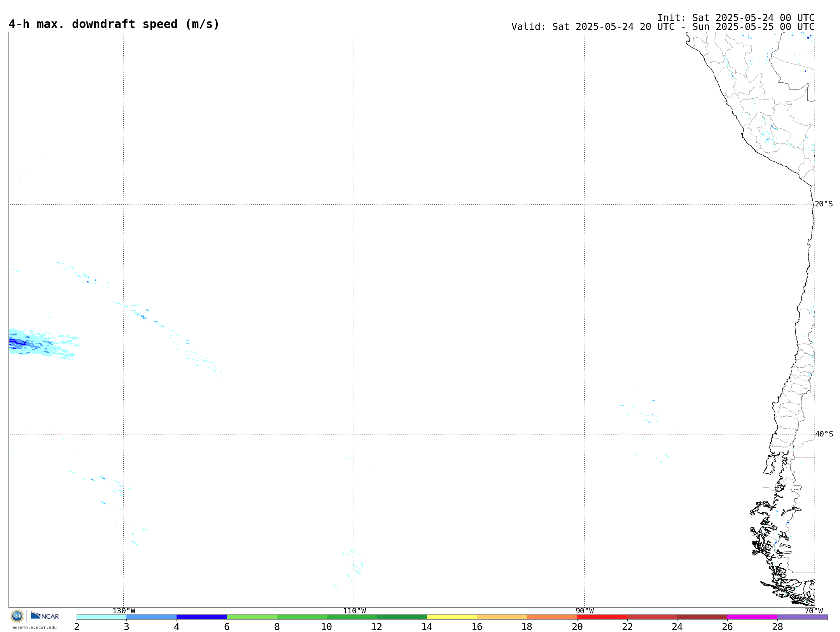Screen dimensions: 840x632
Task: Click the '20°S' latitude label
Action: [824, 204]
